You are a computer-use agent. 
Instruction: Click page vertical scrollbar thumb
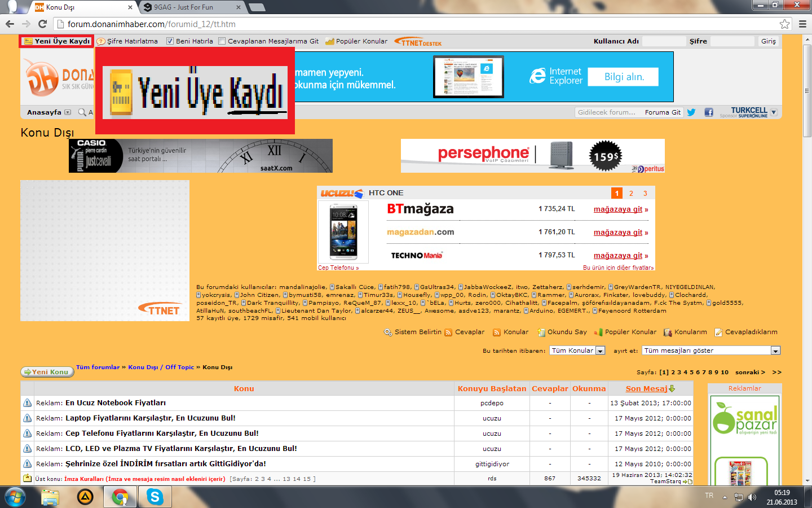pos(807,90)
